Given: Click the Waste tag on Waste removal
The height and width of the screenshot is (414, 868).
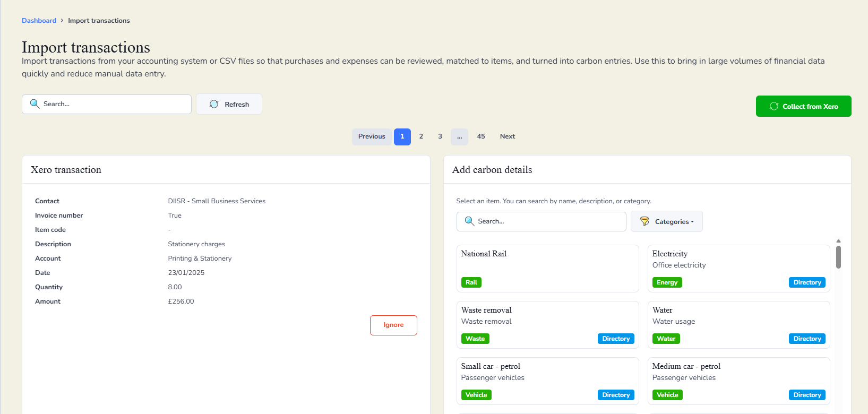Looking at the screenshot, I should click(475, 339).
